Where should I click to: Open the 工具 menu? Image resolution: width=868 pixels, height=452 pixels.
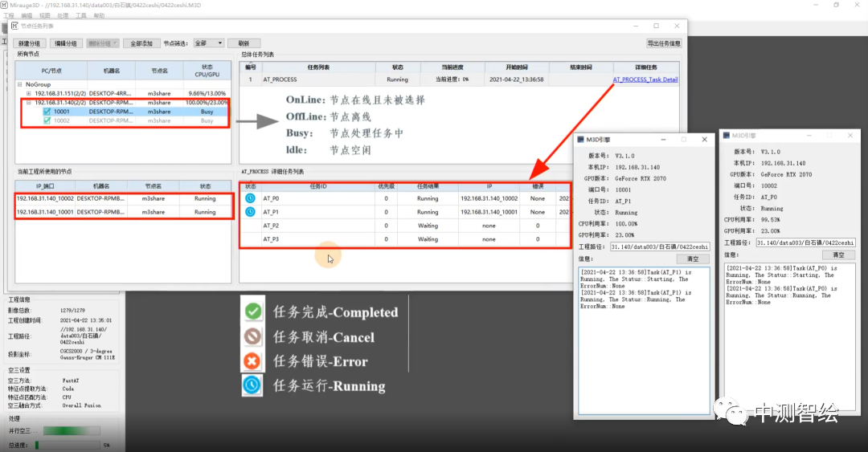pos(81,15)
